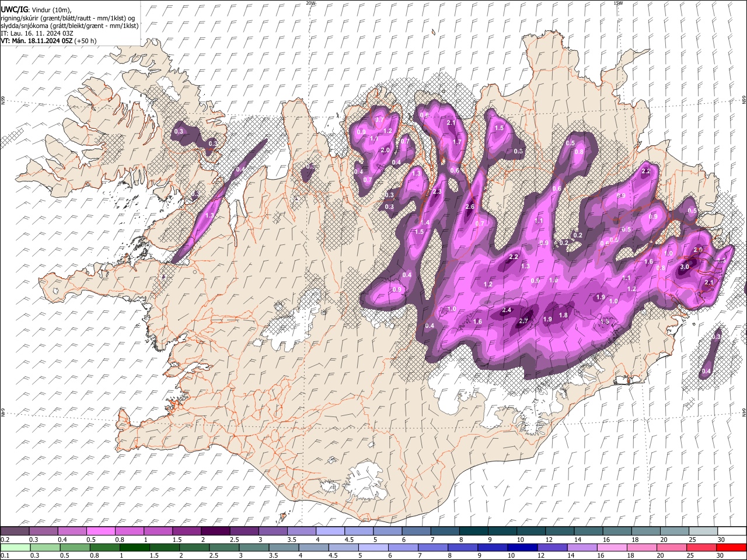This screenshot has height=560, width=747.
Task: Click the 2.6 snowfall value on map
Action: [x=470, y=207]
